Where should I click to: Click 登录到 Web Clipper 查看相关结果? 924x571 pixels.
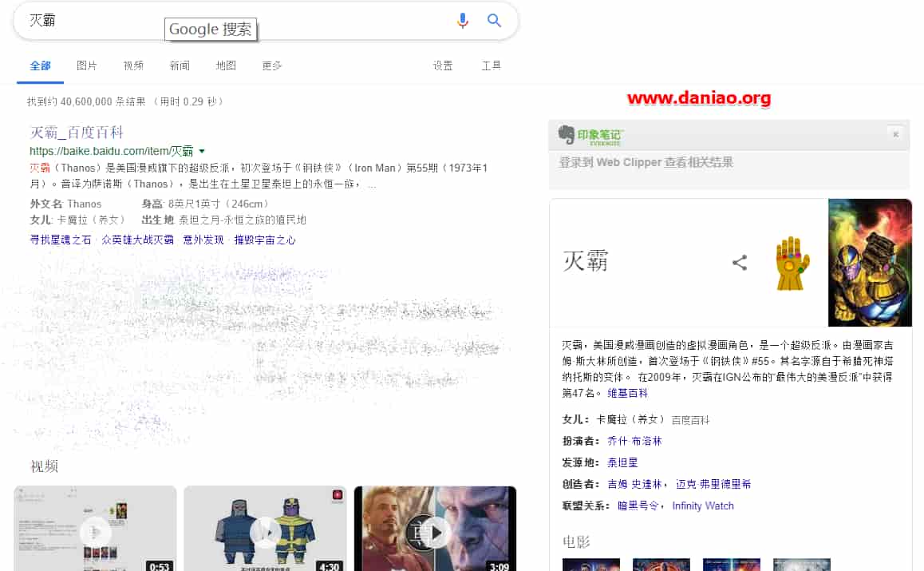point(646,162)
